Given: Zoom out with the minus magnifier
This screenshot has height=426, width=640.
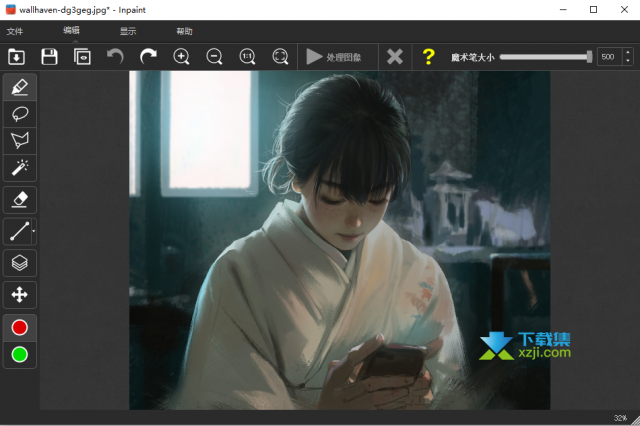Looking at the screenshot, I should 214,57.
